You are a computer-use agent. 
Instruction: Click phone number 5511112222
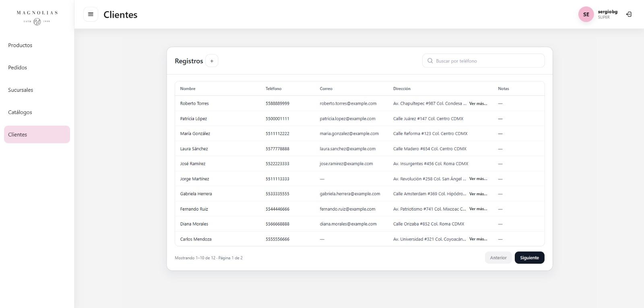click(277, 134)
